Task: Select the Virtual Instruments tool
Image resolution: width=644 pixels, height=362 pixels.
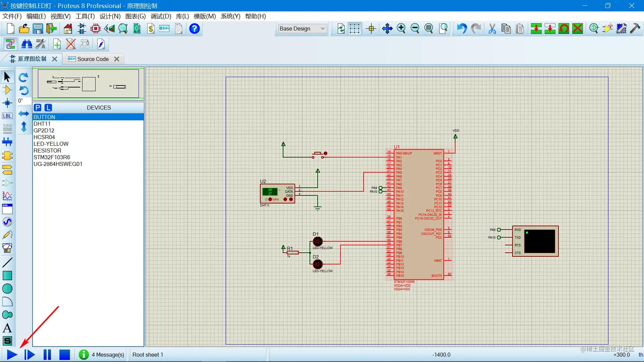Action: pos(7,248)
